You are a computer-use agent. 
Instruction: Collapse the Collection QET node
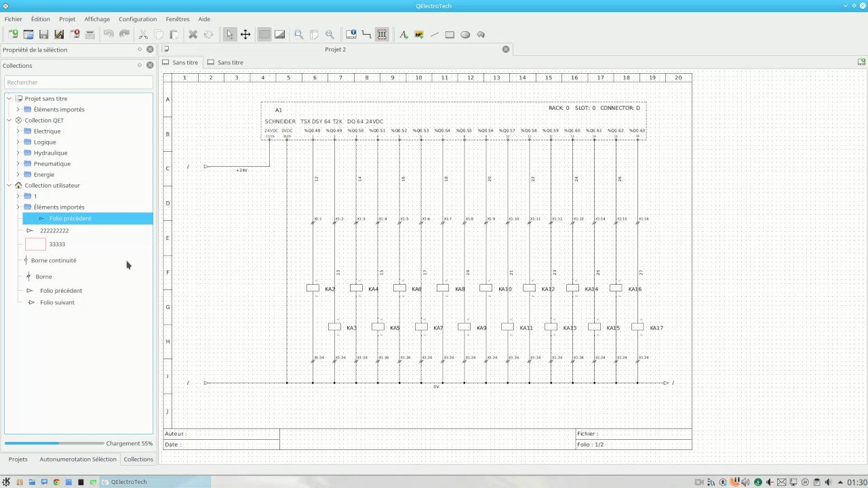(x=9, y=120)
